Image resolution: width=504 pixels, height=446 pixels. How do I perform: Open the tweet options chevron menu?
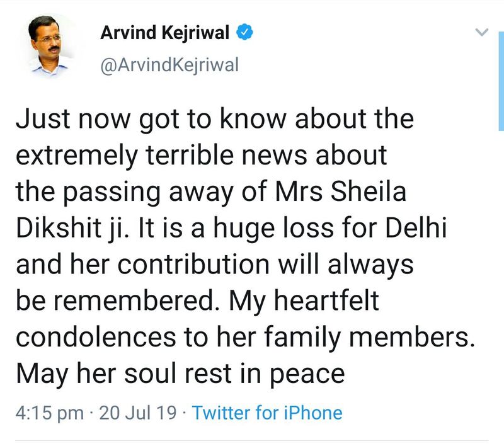(481, 32)
